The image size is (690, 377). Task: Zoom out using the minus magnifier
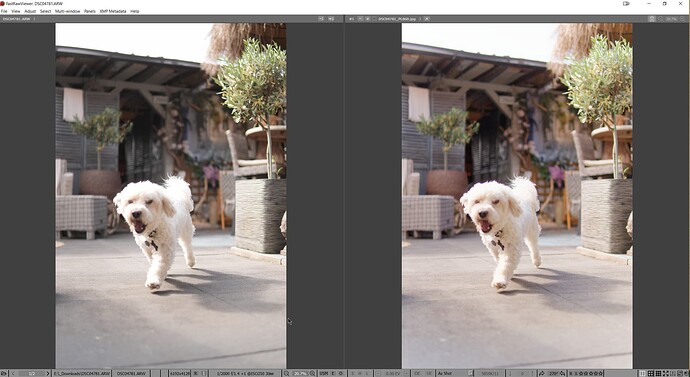(x=286, y=373)
